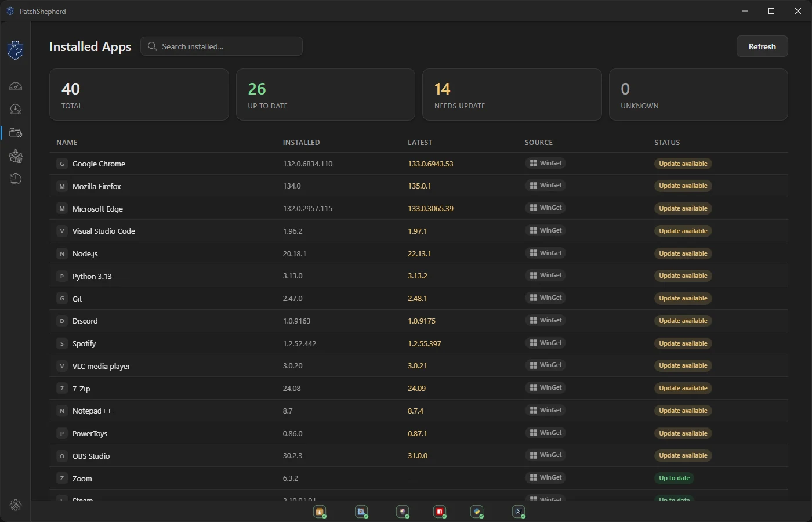
Task: Click the M avatar beside Mozilla Firefox
Action: 62,186
